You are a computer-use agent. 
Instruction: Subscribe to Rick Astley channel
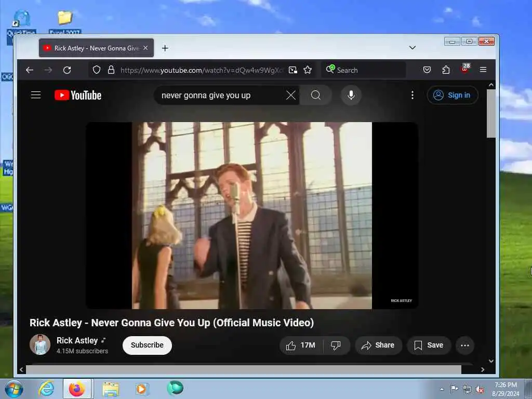pyautogui.click(x=147, y=345)
